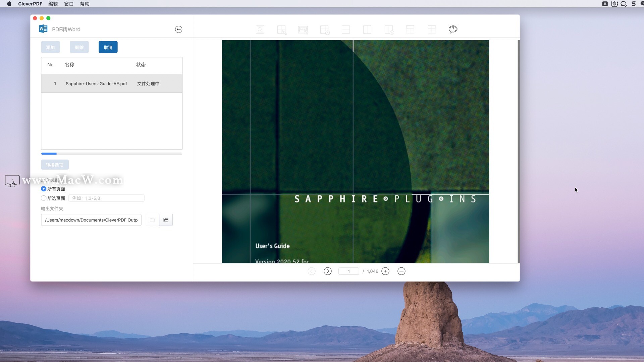Viewport: 644px width, 362px height.
Task: Select the 所有页面 radio option
Action: (44, 189)
